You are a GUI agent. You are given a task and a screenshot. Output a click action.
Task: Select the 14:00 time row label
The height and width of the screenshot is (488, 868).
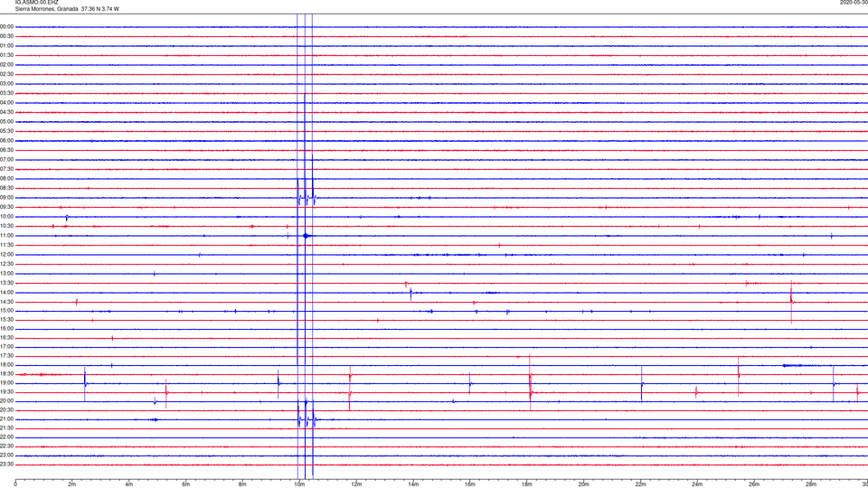(x=6, y=292)
